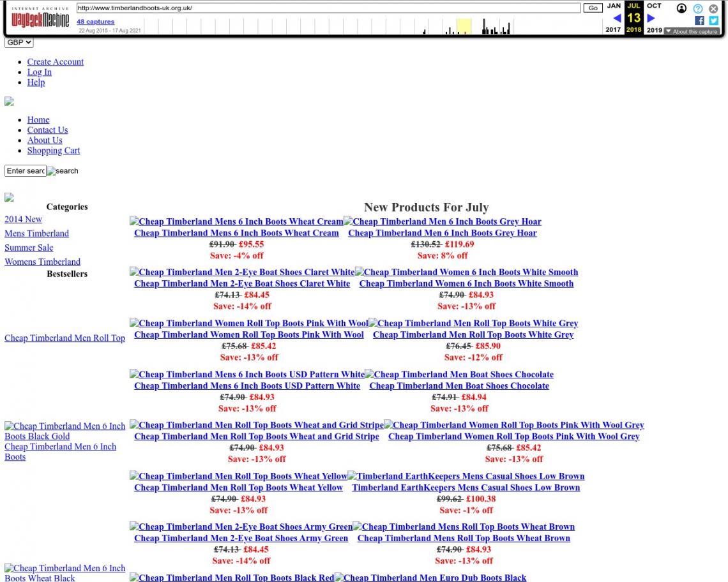728x582 pixels.
Task: Open the 48 captures link
Action: (x=95, y=21)
